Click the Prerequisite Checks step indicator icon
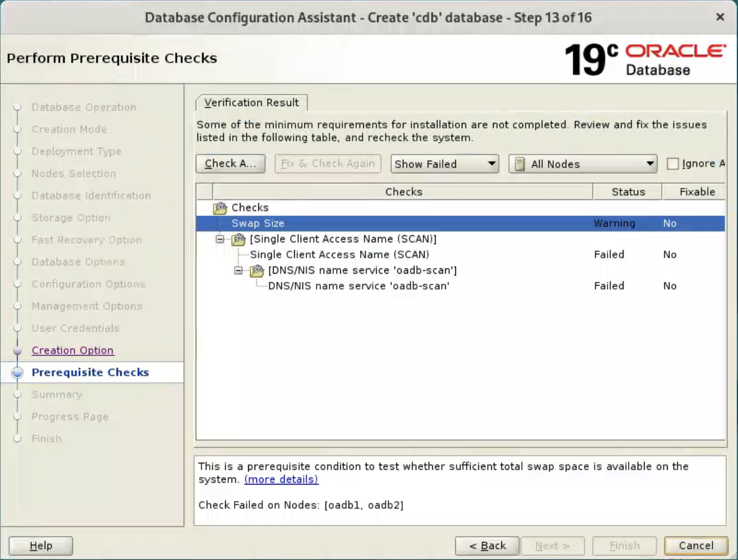The width and height of the screenshot is (738, 560). pos(17,373)
